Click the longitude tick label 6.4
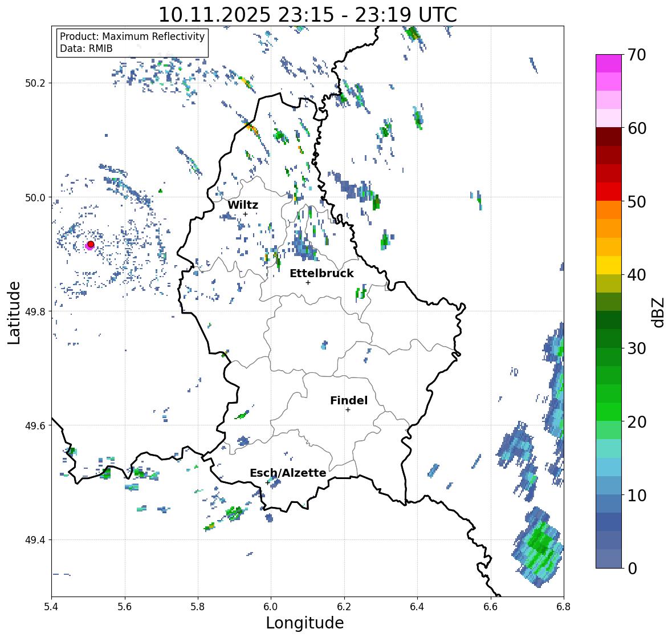The width and height of the screenshot is (672, 637). (417, 607)
